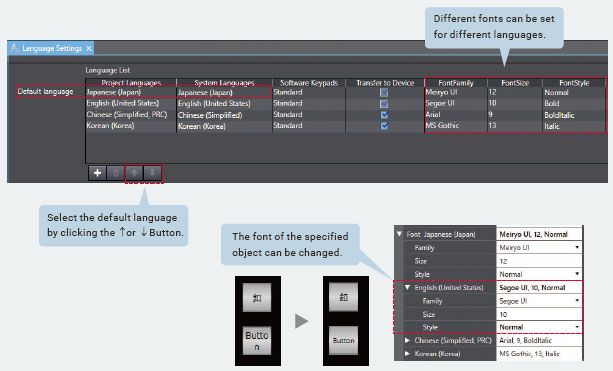Click the add language plus icon
This screenshot has height=371, width=613.
[97, 173]
